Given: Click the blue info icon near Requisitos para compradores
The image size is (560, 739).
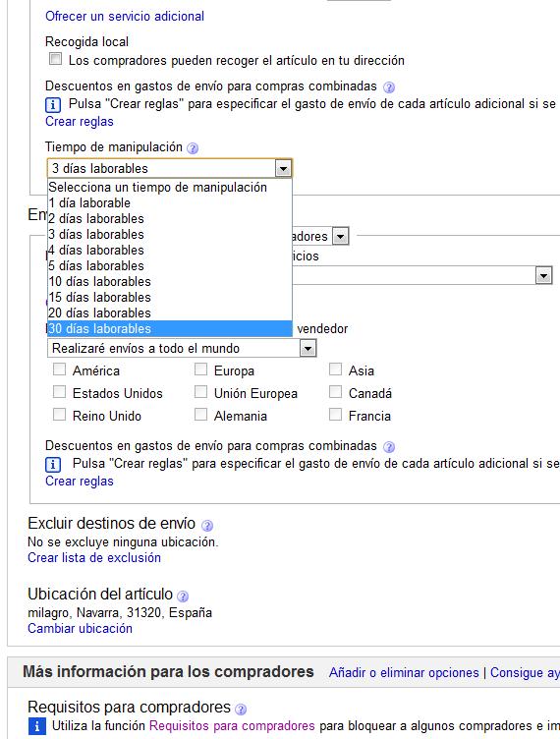Looking at the screenshot, I should point(37,726).
